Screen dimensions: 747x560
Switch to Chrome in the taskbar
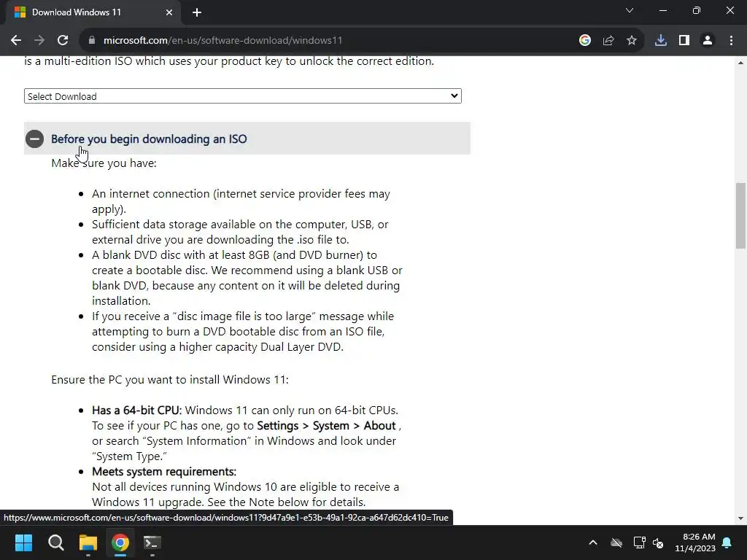(x=120, y=542)
